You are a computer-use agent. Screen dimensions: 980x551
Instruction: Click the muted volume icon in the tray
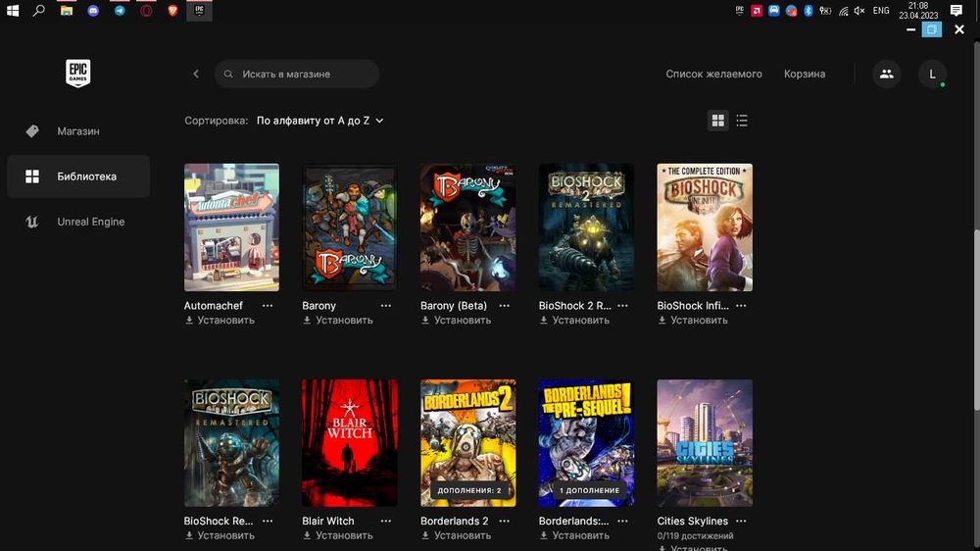click(859, 11)
